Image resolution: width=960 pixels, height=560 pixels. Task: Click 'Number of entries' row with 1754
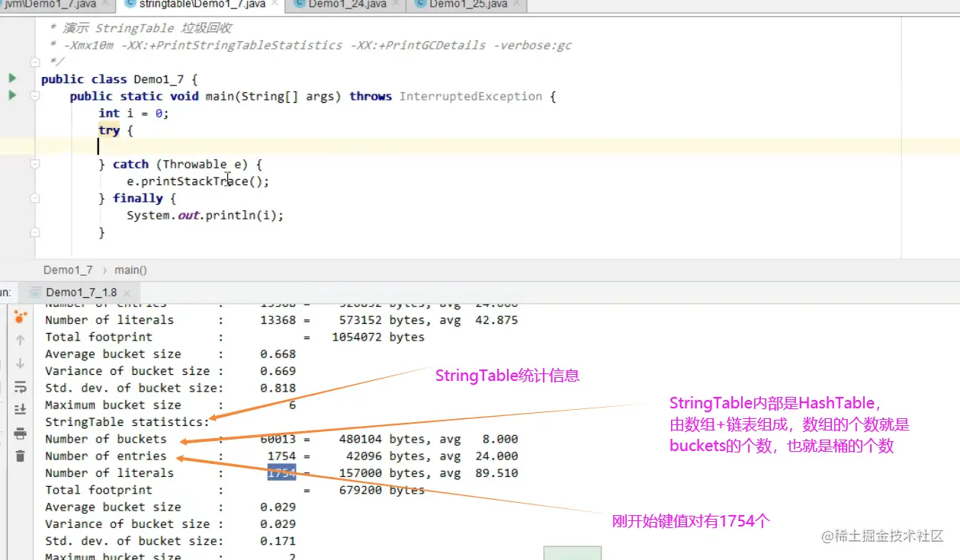tap(281, 456)
